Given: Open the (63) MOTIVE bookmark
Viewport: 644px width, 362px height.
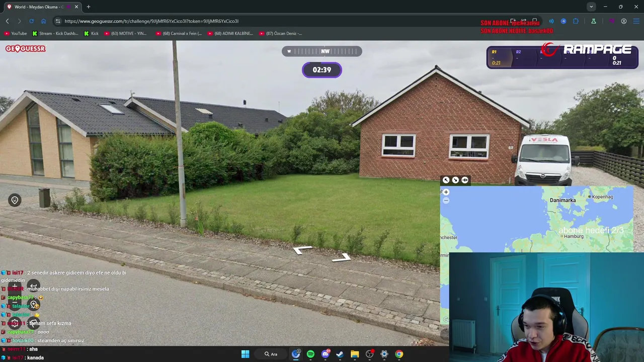Looking at the screenshot, I should tap(126, 34).
